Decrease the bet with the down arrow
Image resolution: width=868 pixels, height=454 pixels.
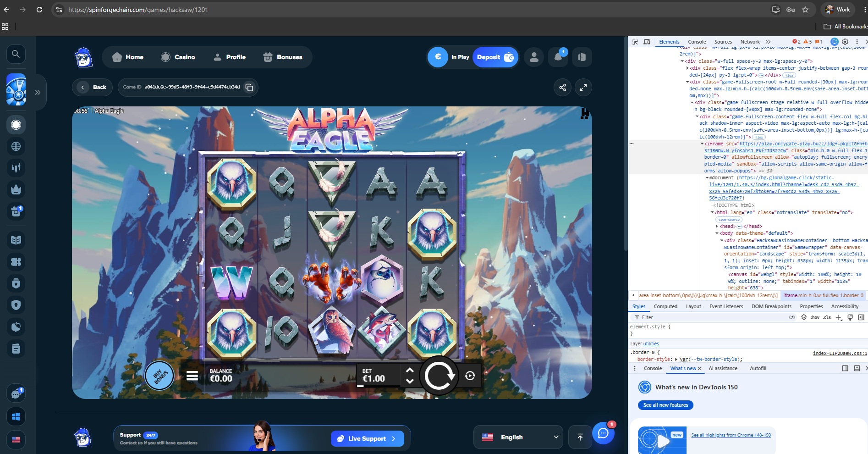(x=410, y=381)
